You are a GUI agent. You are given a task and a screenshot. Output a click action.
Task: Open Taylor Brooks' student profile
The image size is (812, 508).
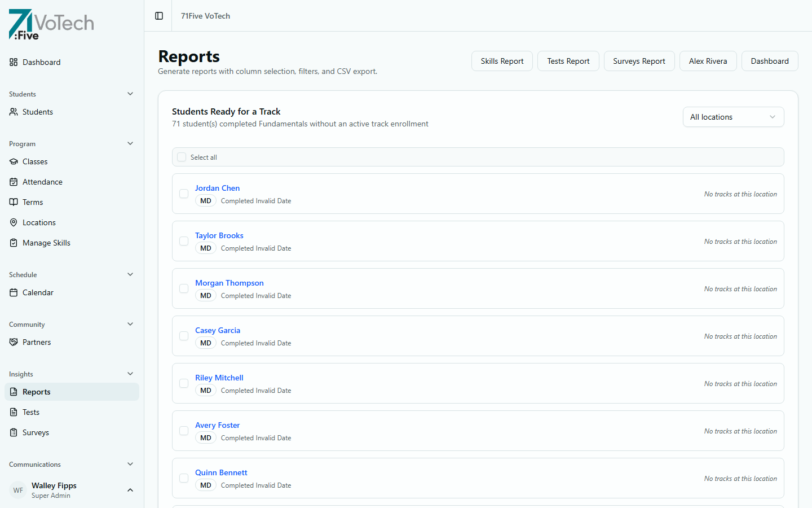(219, 235)
